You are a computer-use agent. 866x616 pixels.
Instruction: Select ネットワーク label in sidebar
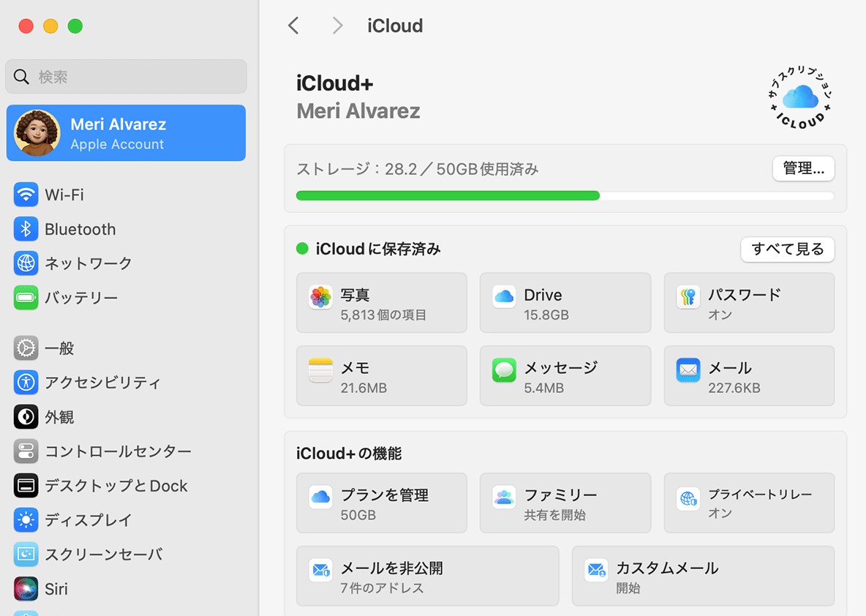[x=89, y=263]
